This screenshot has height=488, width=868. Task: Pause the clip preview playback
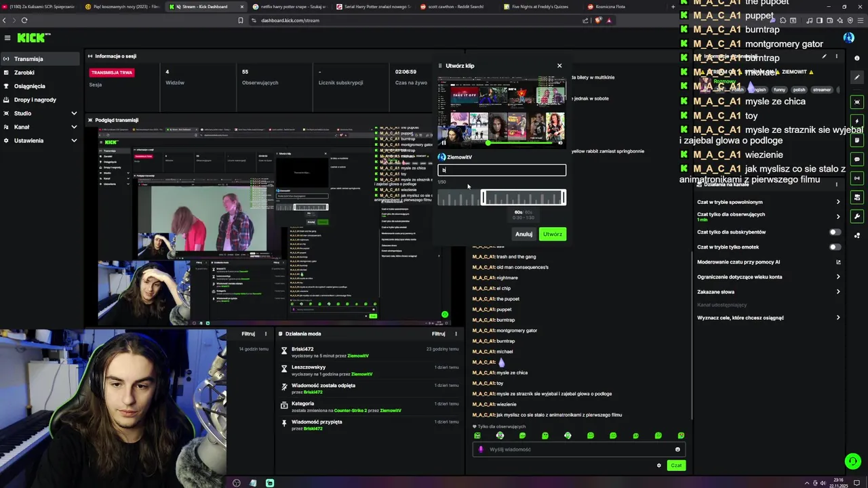pyautogui.click(x=444, y=143)
